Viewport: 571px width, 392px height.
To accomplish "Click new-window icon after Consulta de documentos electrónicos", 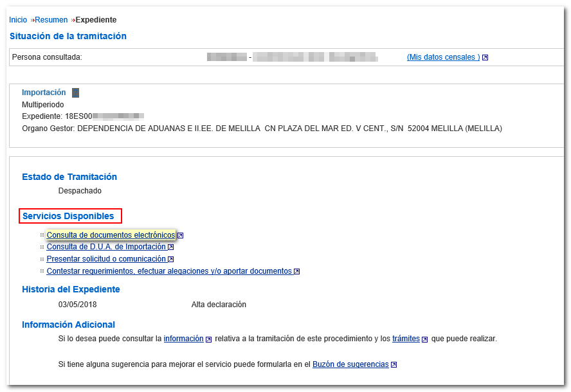I will click(181, 236).
